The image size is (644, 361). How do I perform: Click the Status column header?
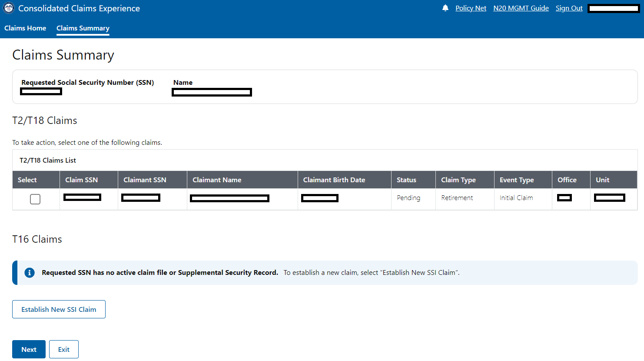406,180
